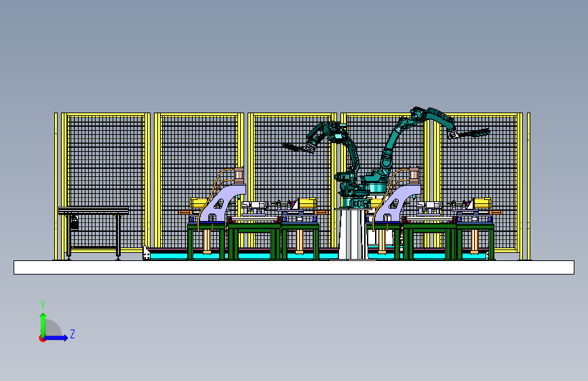Click the green Y axis arrow of the triad
588x381 pixels.
pyautogui.click(x=43, y=324)
